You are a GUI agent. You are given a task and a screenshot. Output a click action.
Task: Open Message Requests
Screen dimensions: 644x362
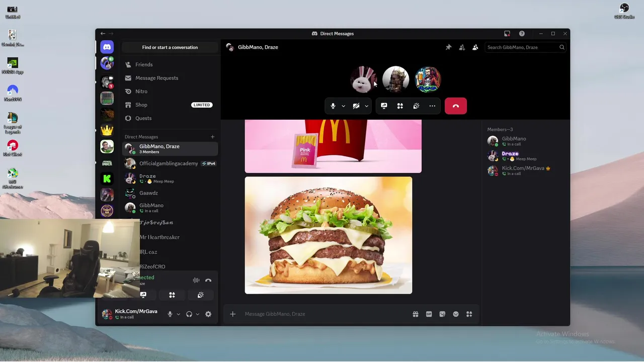tap(170, 78)
